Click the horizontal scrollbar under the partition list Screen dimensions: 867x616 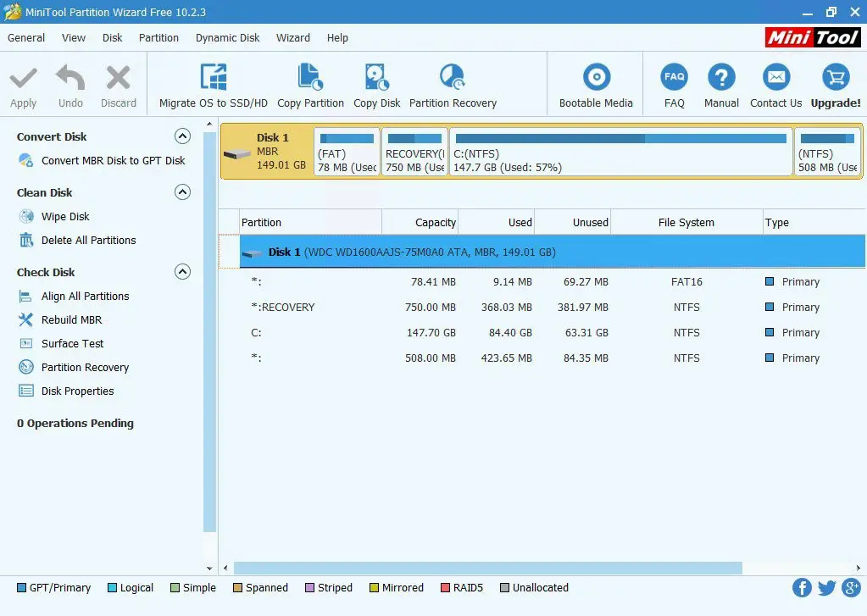click(x=487, y=568)
